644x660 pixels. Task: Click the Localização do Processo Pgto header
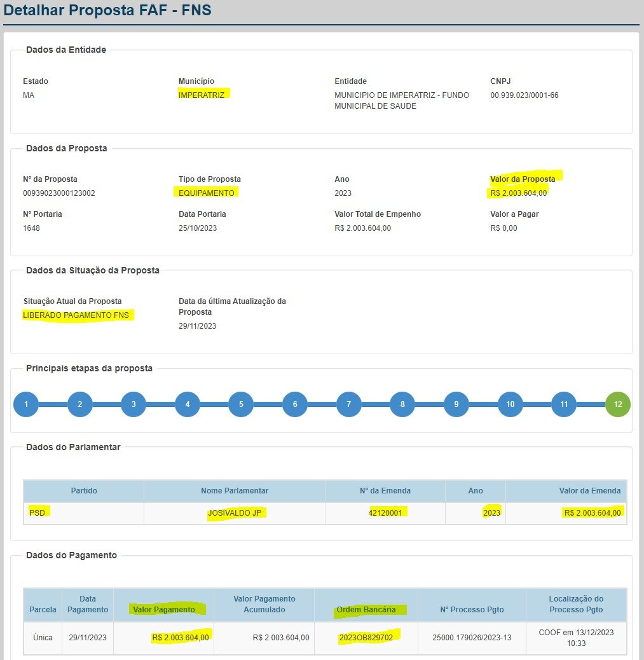tap(576, 604)
